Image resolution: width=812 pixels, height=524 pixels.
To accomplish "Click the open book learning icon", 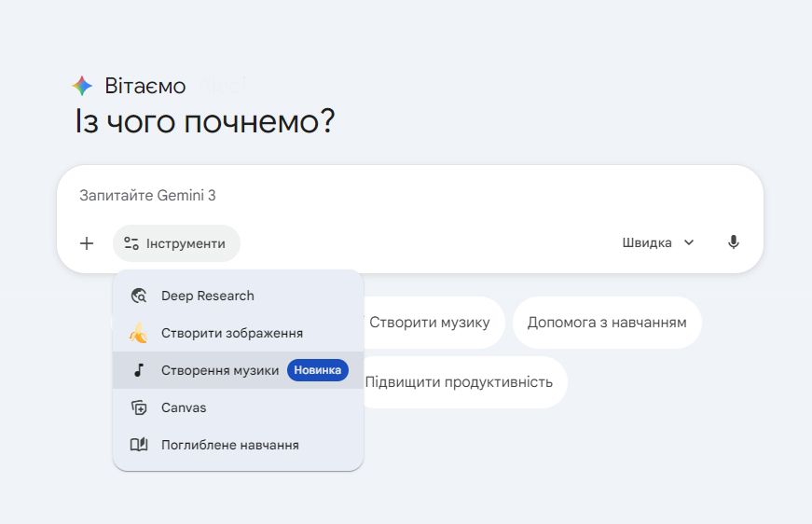I will coord(139,445).
